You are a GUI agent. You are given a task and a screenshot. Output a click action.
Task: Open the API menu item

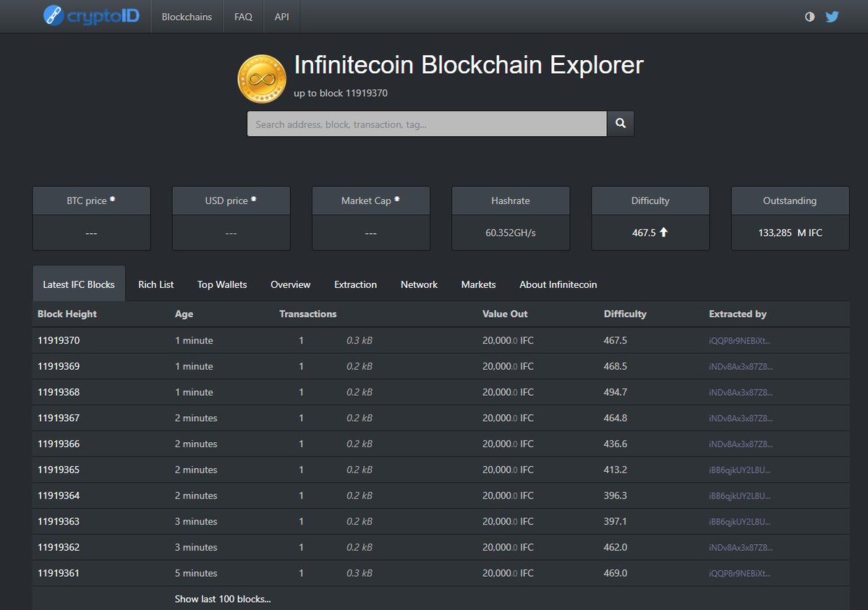tap(281, 17)
